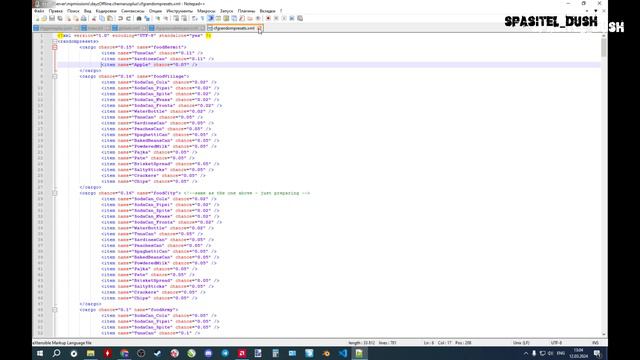Undo the last edit via toolbar
Image resolution: width=640 pixels, height=360 pixels.
pyautogui.click(x=120, y=18)
